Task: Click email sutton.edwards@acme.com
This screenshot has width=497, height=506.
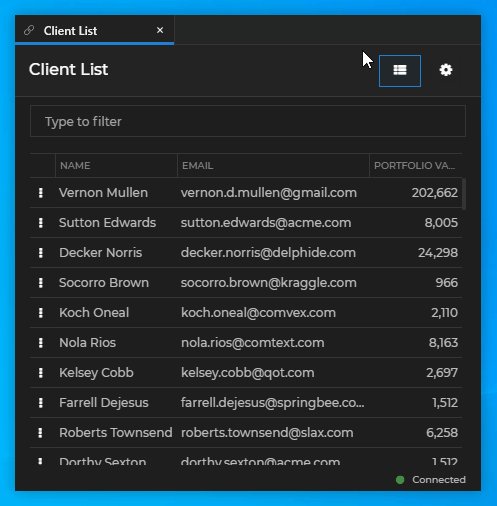Action: point(266,223)
